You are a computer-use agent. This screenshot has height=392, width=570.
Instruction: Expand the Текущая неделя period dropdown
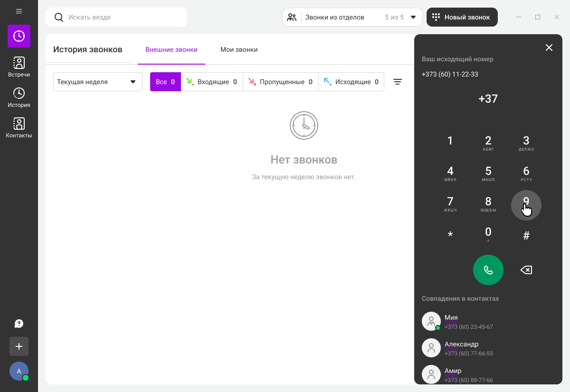coord(97,82)
